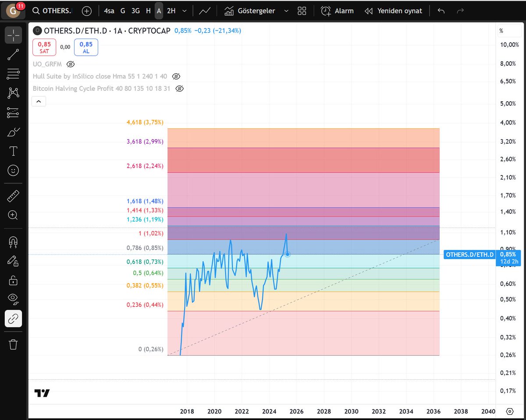Switch to the 2H timeframe
The image size is (526, 420).
(x=171, y=11)
